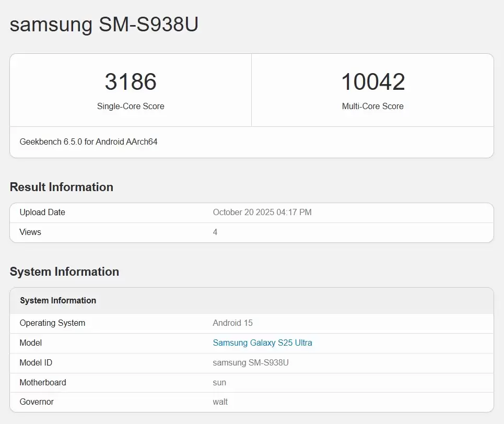Click the Operating System row

tap(52, 323)
